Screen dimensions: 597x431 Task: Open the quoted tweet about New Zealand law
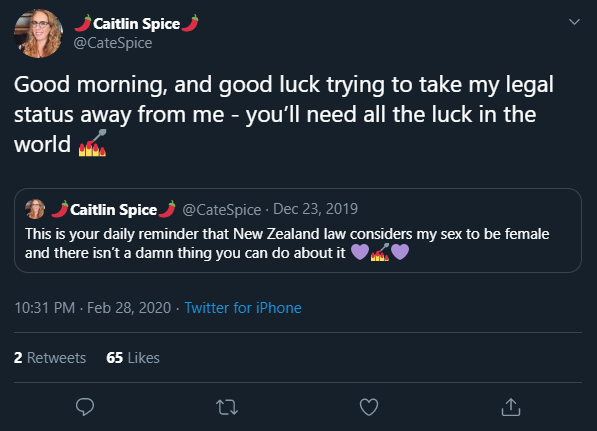298,230
